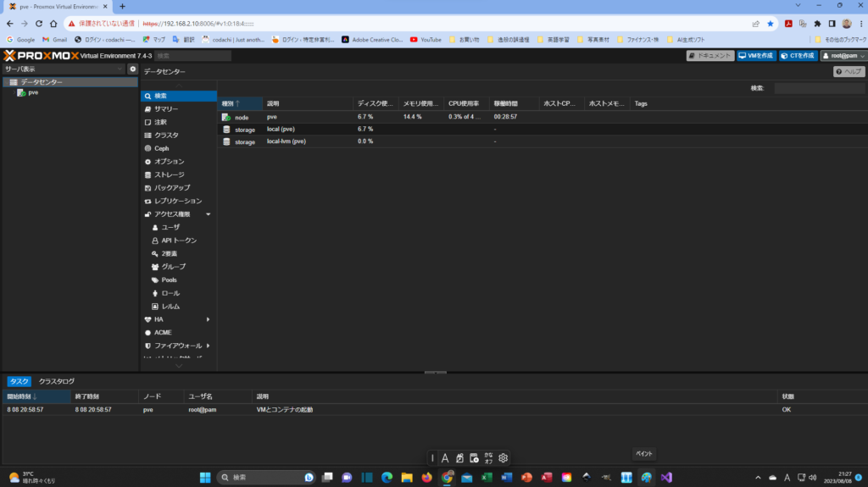Click the CTを作成 button
Image resolution: width=868 pixels, height=487 pixels.
coord(797,55)
